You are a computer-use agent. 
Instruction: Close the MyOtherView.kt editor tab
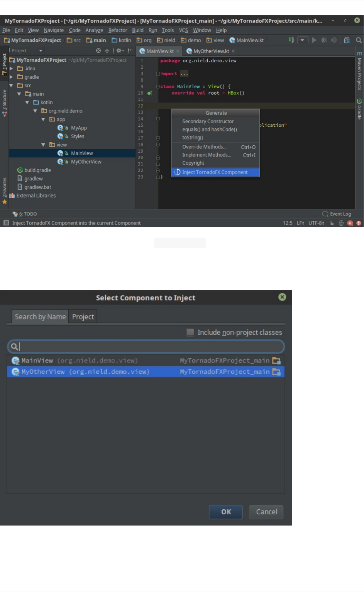pos(233,51)
